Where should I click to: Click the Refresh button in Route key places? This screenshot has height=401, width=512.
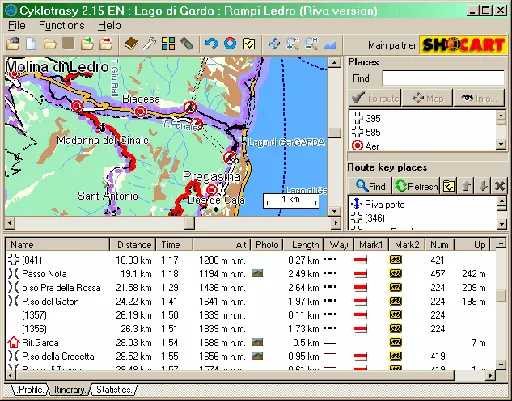tap(416, 186)
